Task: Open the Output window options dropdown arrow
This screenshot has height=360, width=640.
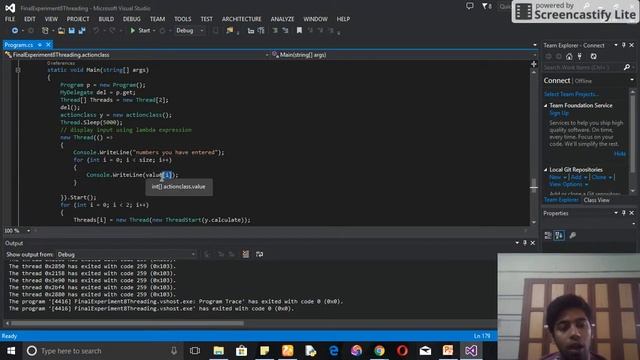Action: (517, 243)
